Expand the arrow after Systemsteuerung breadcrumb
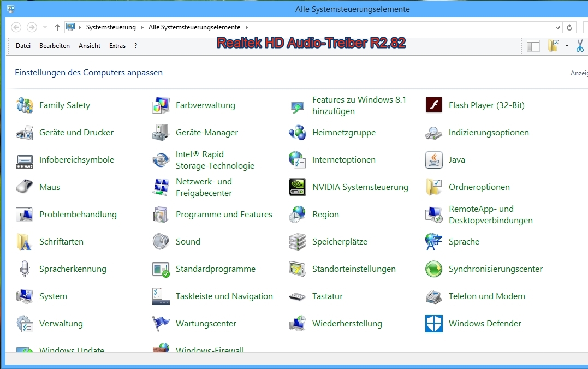588x369 pixels. pyautogui.click(x=142, y=27)
